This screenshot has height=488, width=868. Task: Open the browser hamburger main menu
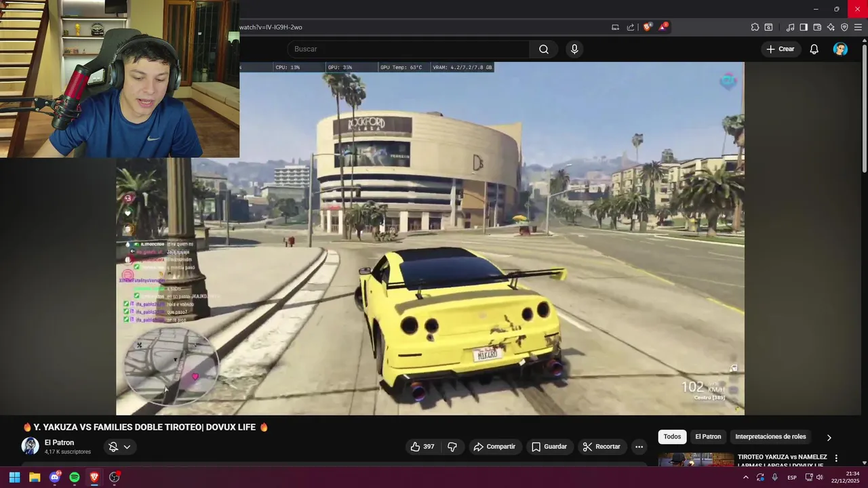[x=858, y=27]
